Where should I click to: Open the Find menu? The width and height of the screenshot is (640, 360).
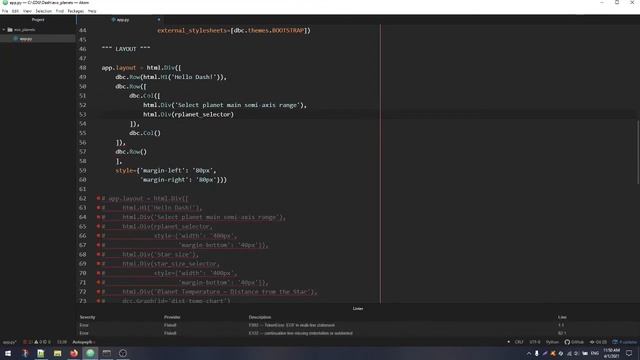click(60, 11)
